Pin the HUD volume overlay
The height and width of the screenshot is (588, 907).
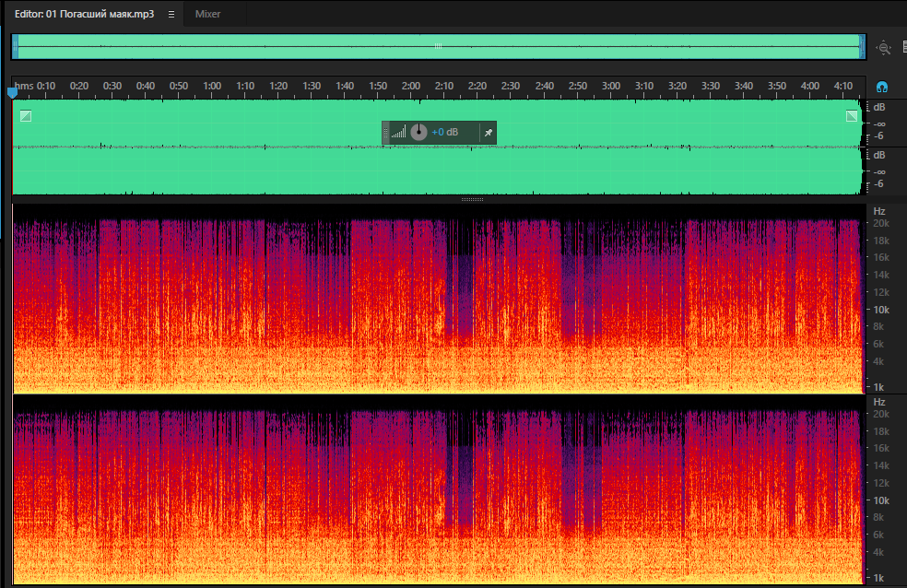[x=489, y=133]
